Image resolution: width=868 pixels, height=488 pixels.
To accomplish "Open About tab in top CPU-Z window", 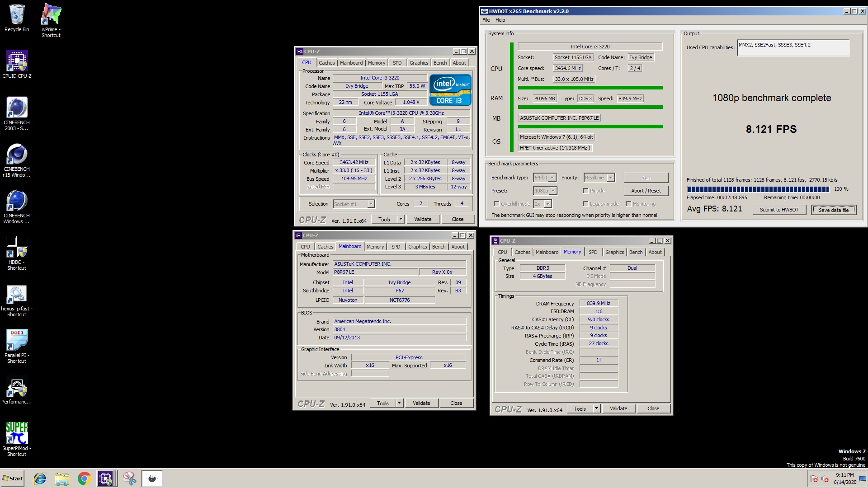I will pos(459,63).
